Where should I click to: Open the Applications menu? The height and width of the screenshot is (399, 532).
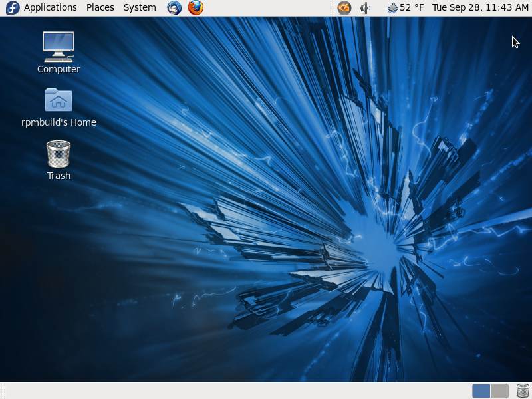49,7
